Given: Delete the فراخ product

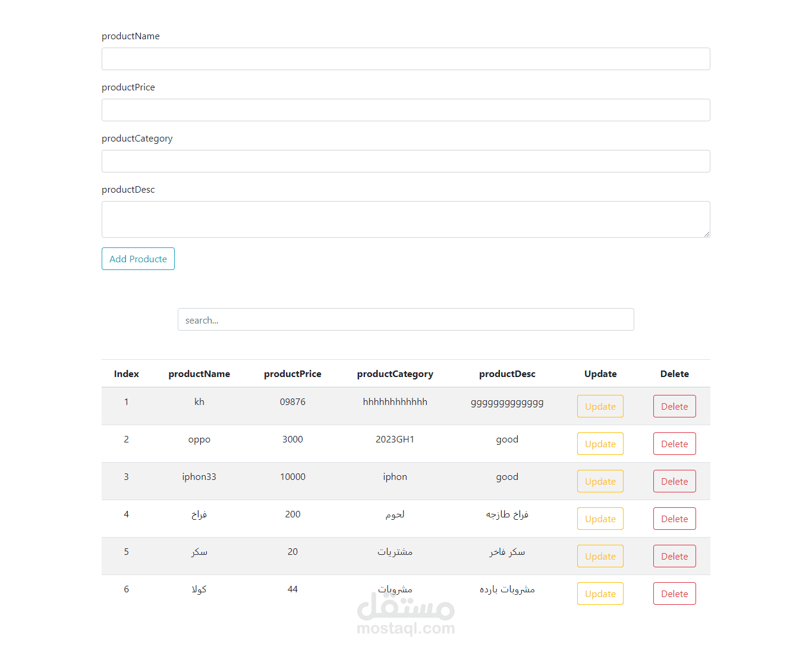Looking at the screenshot, I should (x=674, y=519).
